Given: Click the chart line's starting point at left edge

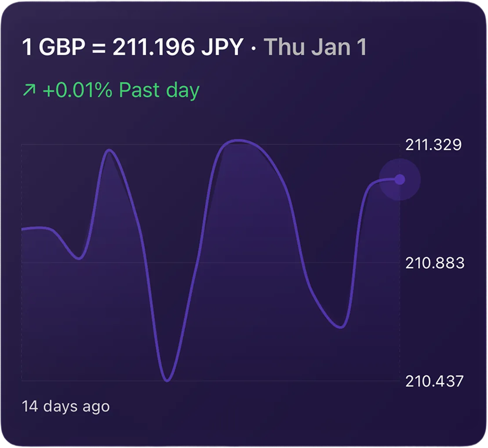Looking at the screenshot, I should pos(22,229).
